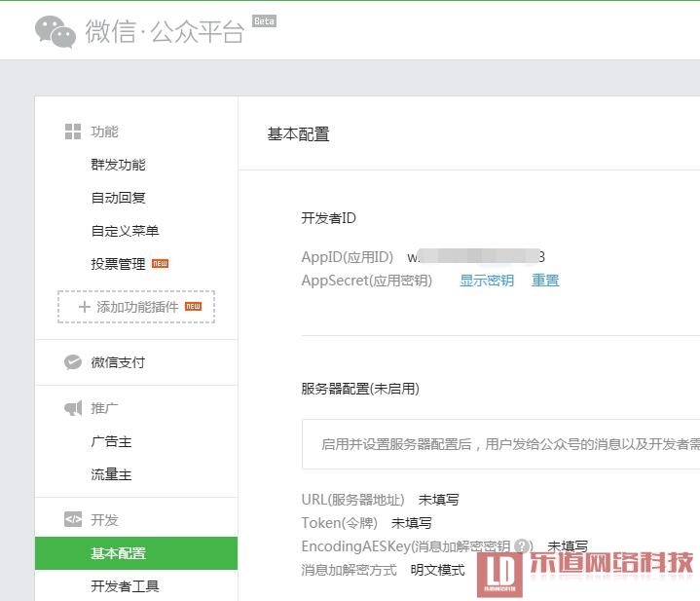Image resolution: width=700 pixels, height=601 pixels.
Task: Open 广告主 under 推广
Action: pos(111,441)
